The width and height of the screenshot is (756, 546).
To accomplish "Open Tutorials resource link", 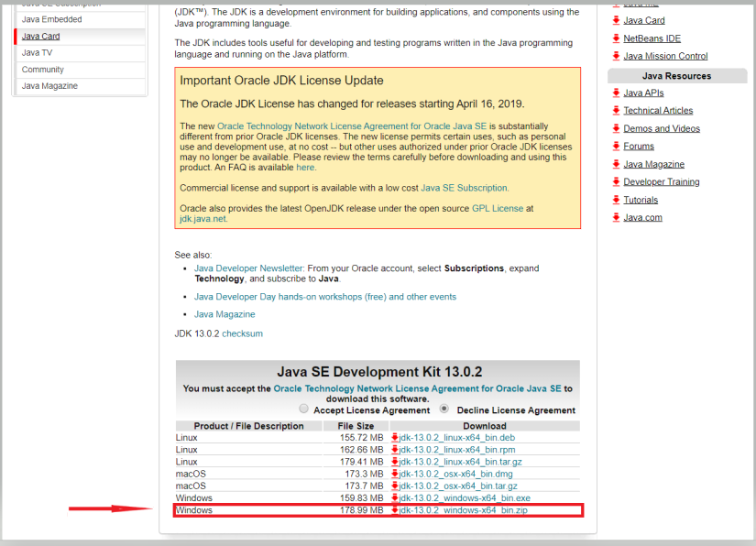I will coord(641,200).
